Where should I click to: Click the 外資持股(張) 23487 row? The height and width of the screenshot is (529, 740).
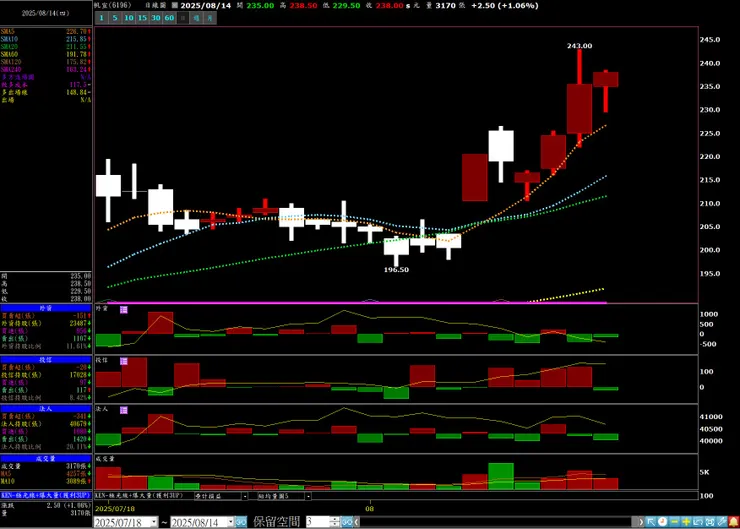46,323
